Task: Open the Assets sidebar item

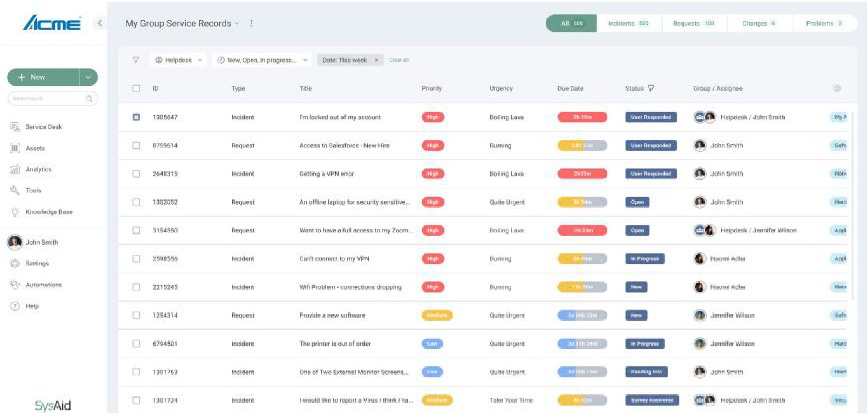Action: [28, 148]
